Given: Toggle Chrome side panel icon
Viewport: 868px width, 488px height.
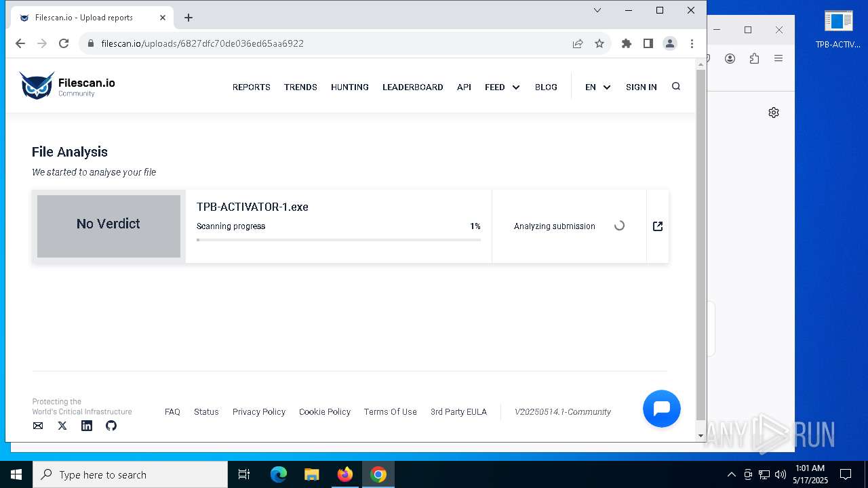Looking at the screenshot, I should pos(648,43).
